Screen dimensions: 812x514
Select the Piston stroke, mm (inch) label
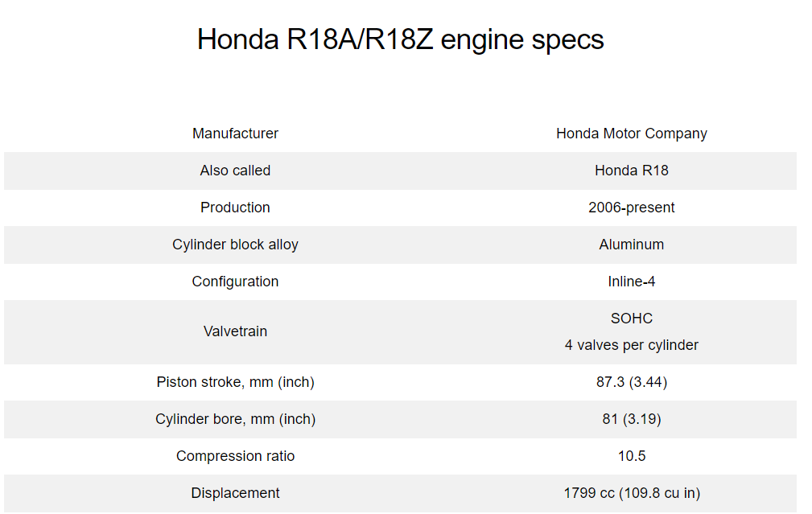click(235, 382)
